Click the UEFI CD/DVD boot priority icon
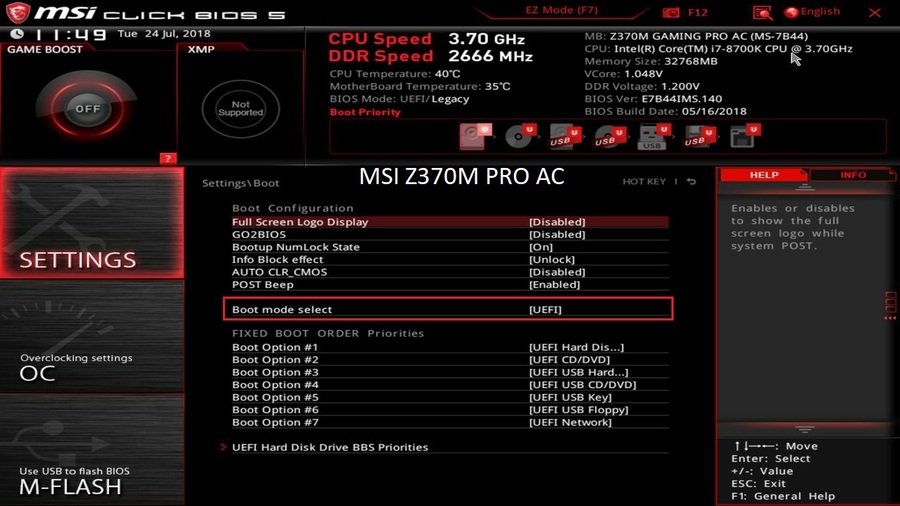This screenshot has width=900, height=506. click(x=520, y=137)
